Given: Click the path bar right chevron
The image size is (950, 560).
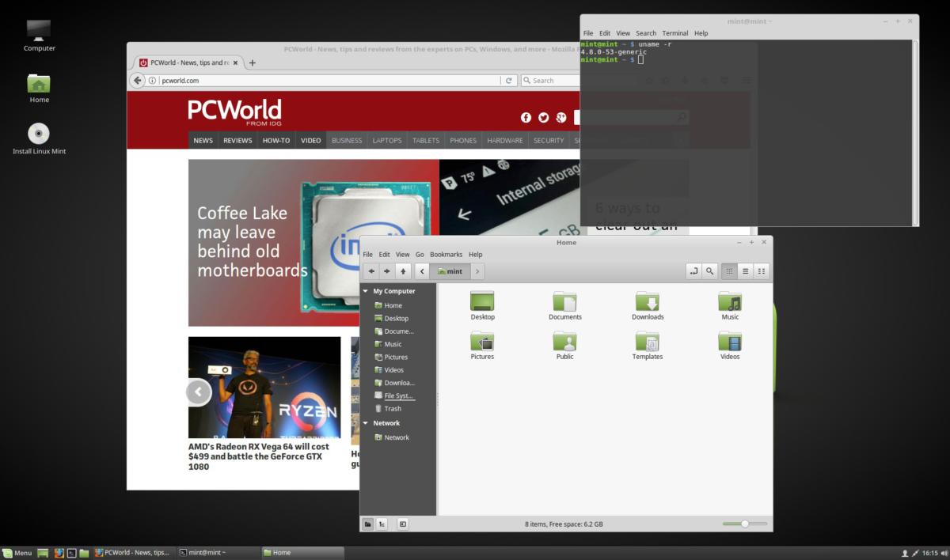Looking at the screenshot, I should point(477,271).
